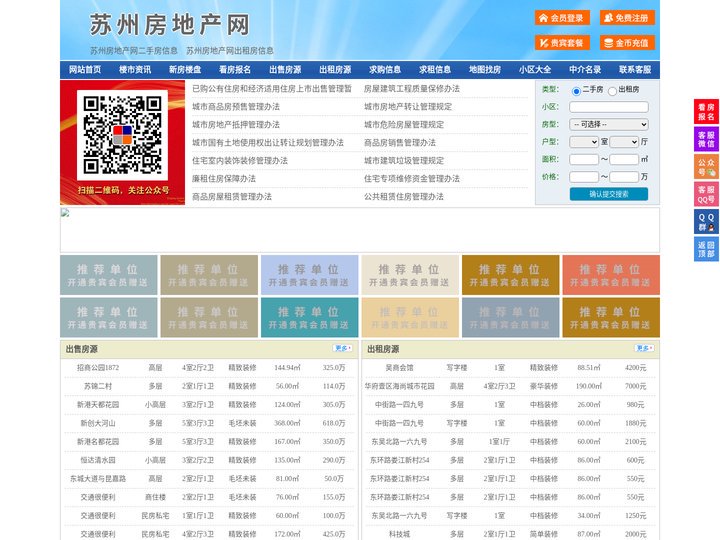
Task: Open the 新房楼盘 navigation item
Action: coord(185,70)
